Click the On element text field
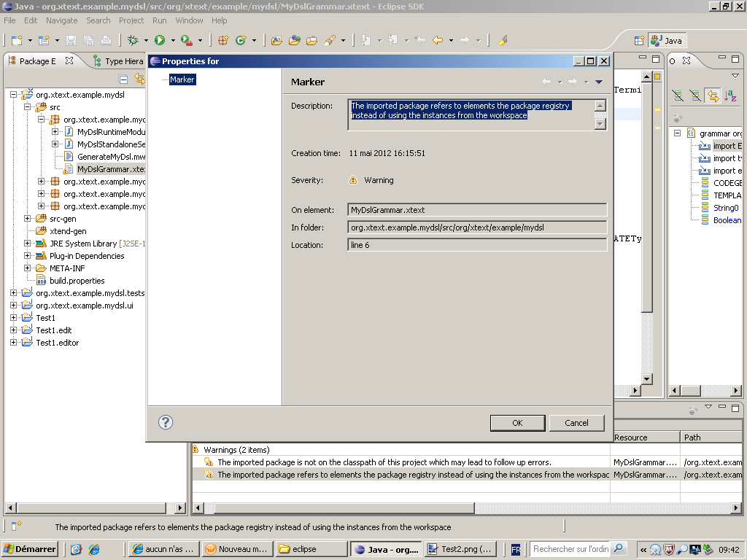 477,210
